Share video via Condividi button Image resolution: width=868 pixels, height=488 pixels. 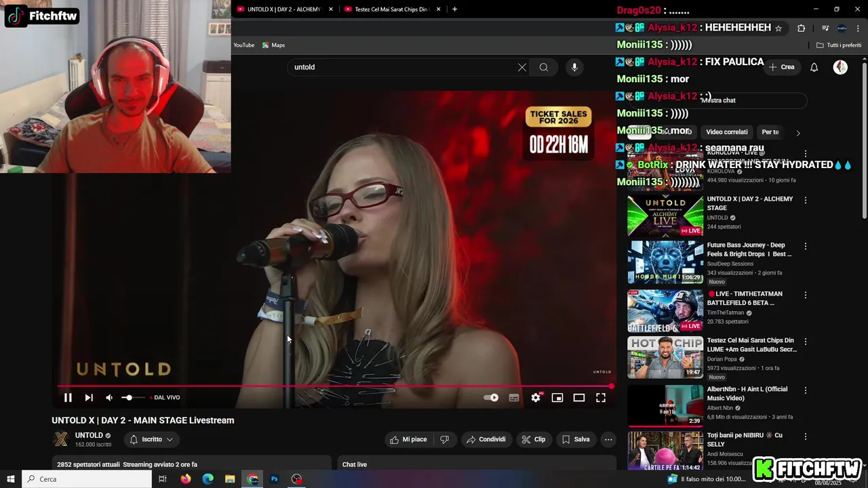[x=486, y=439]
